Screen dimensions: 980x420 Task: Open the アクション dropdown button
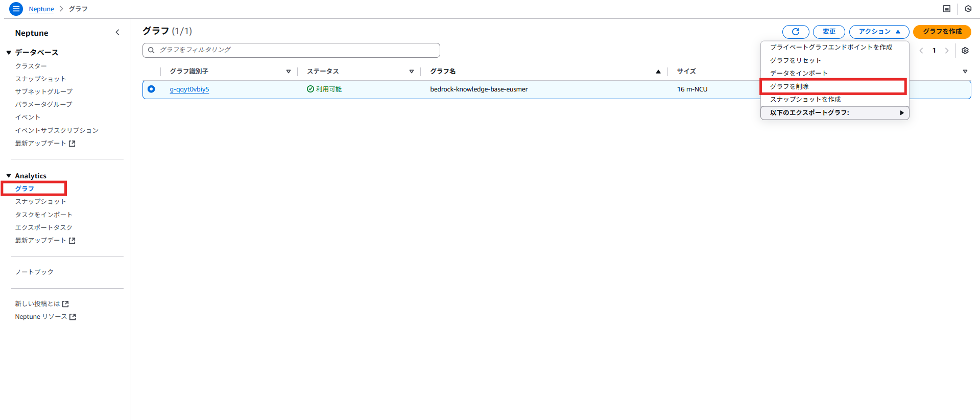879,32
